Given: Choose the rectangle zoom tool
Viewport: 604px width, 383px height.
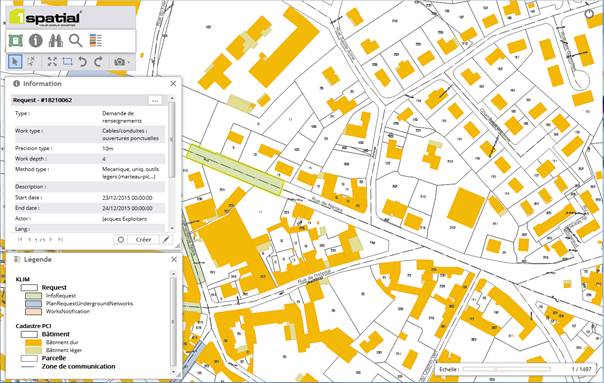Looking at the screenshot, I should (x=67, y=62).
